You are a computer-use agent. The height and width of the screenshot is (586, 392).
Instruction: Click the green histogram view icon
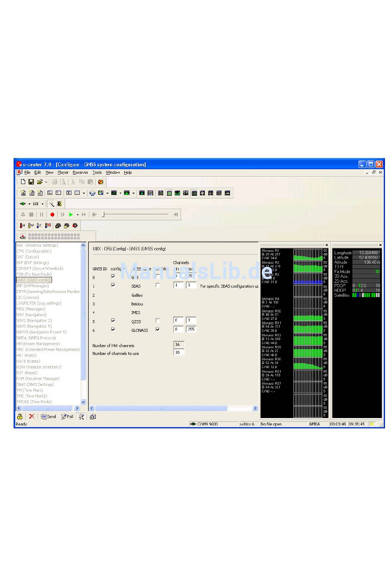pyautogui.click(x=127, y=193)
